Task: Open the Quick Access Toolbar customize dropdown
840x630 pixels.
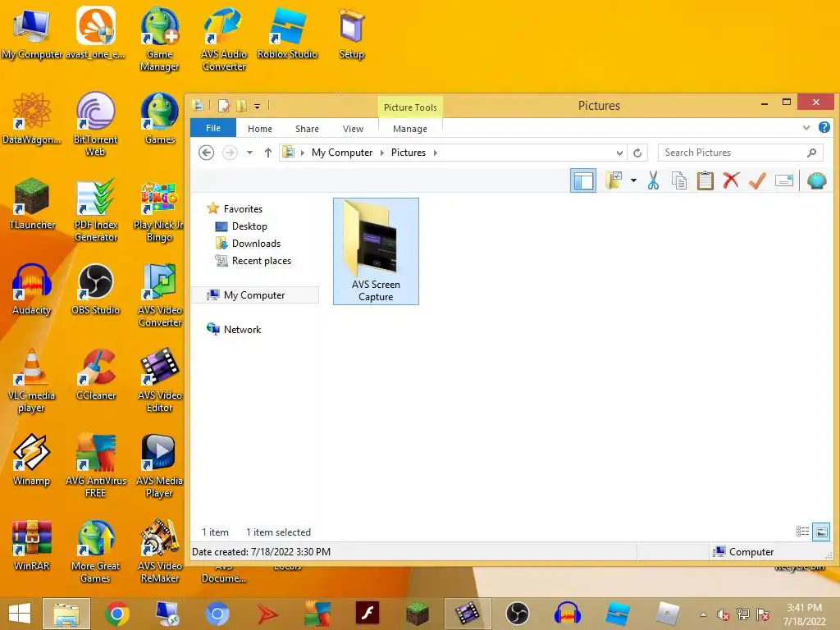Action: 257,106
